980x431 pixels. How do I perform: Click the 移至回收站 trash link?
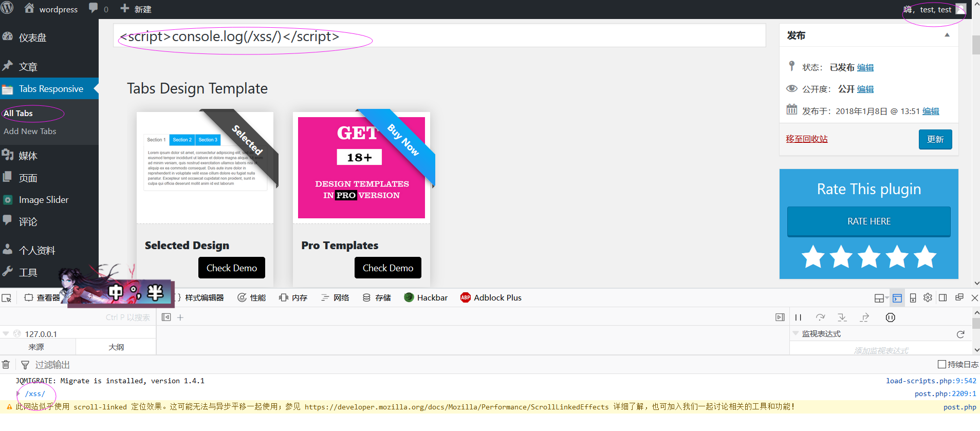[807, 139]
